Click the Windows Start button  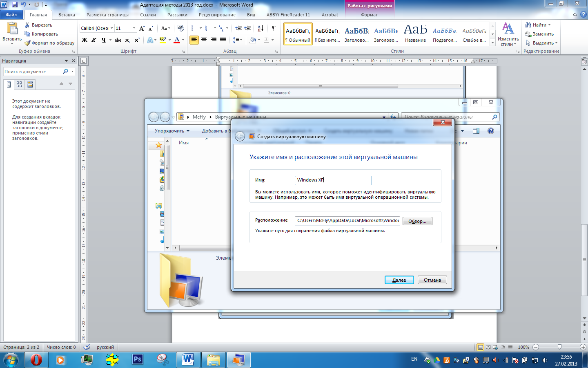pyautogui.click(x=11, y=360)
